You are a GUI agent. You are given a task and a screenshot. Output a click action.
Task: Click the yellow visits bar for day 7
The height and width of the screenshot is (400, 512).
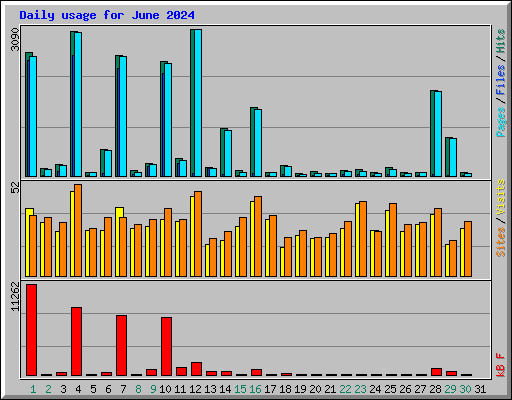pos(118,242)
